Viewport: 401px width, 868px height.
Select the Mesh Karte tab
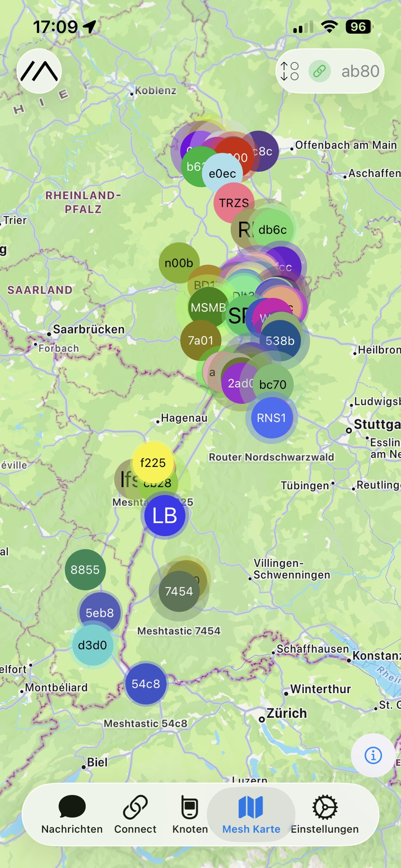coord(251,815)
